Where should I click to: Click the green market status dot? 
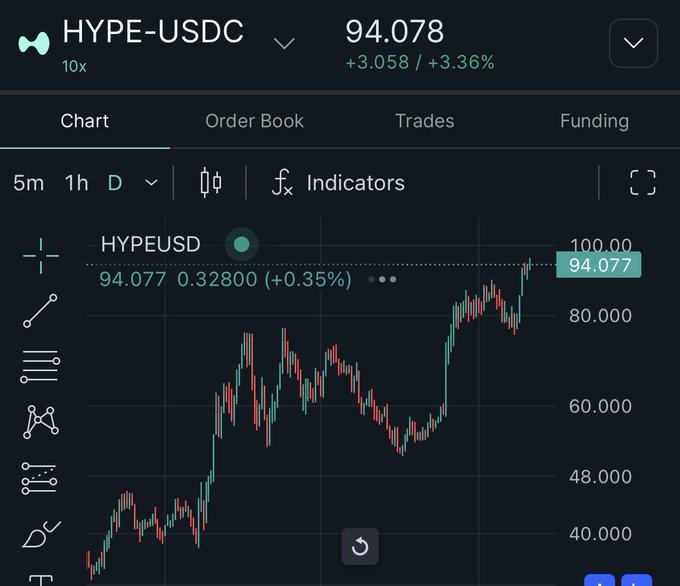[242, 244]
